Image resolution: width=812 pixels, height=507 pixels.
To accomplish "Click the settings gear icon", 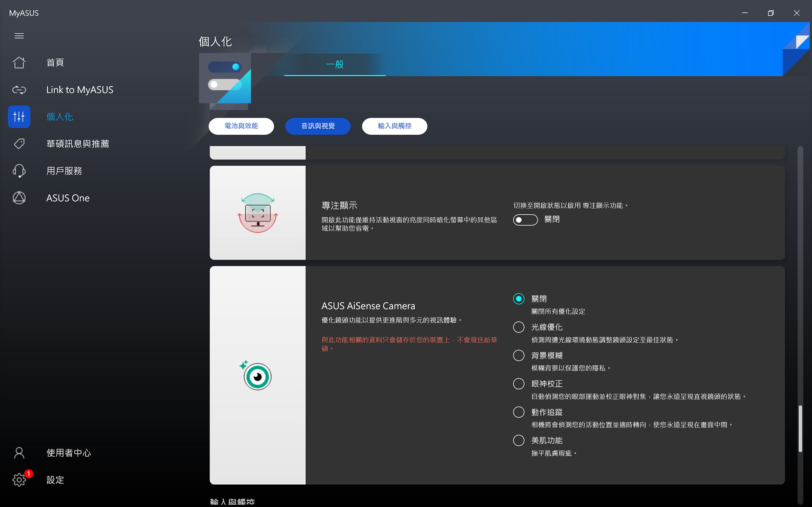I will tap(19, 480).
